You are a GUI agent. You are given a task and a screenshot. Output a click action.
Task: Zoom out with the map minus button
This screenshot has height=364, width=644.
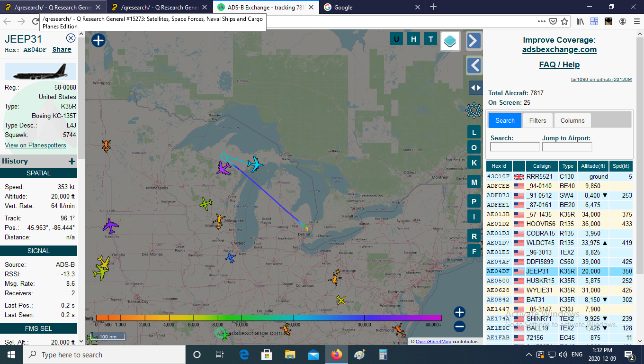(459, 327)
